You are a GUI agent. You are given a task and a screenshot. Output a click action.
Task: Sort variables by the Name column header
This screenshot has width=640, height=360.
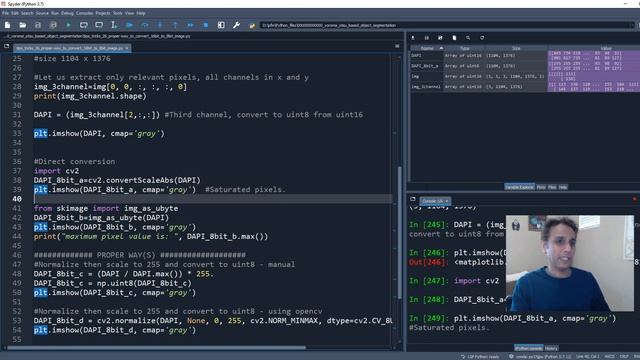coord(427,48)
